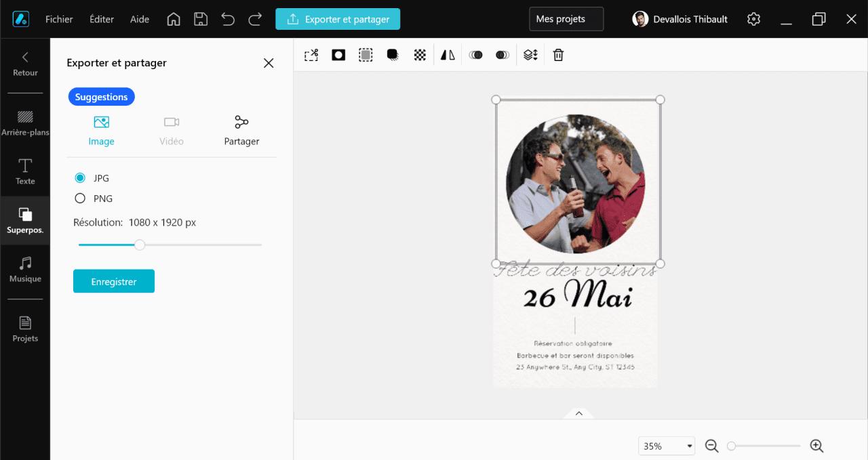Select the PNG export format
This screenshot has height=460, width=868.
pyautogui.click(x=79, y=198)
